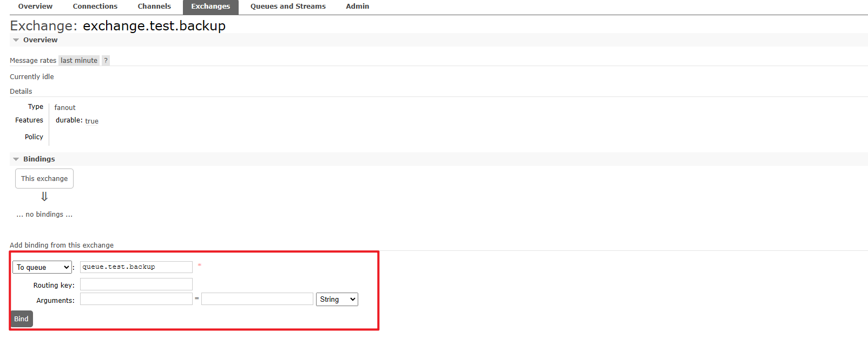
Task: Click the Arguments key input field
Action: click(136, 299)
